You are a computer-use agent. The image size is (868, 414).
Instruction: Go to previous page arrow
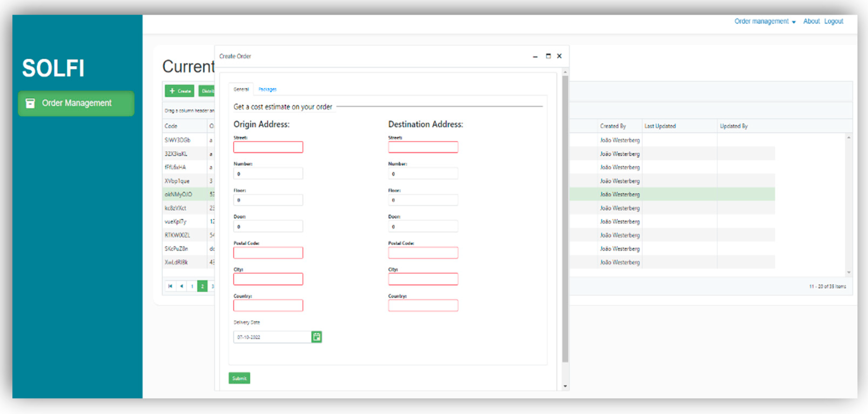pos(181,286)
